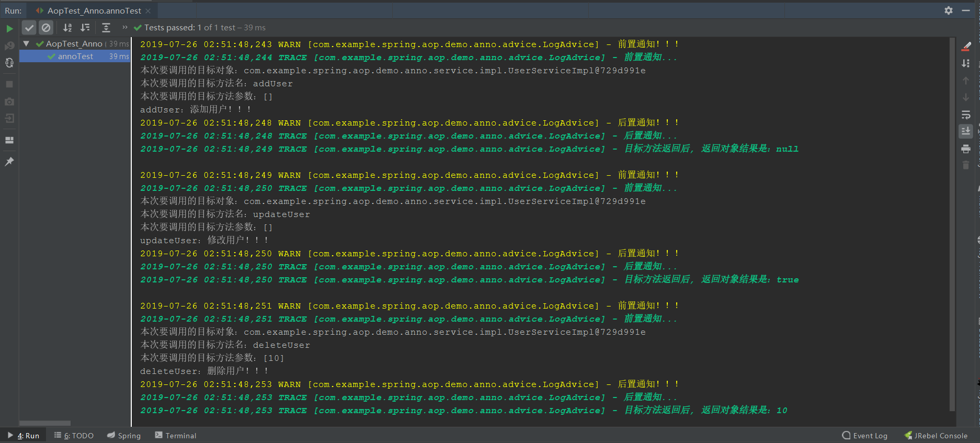The image size is (980, 443).
Task: Click the console sort lines icon
Action: (966, 63)
